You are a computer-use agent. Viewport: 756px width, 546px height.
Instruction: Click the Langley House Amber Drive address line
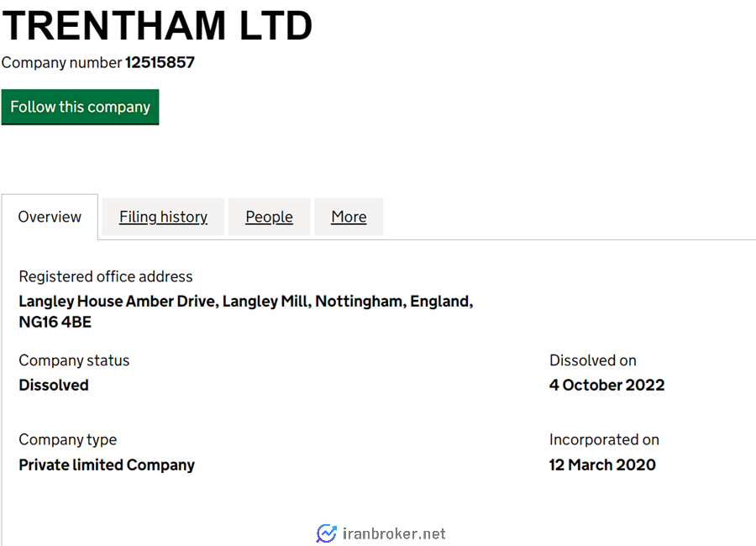tap(246, 302)
